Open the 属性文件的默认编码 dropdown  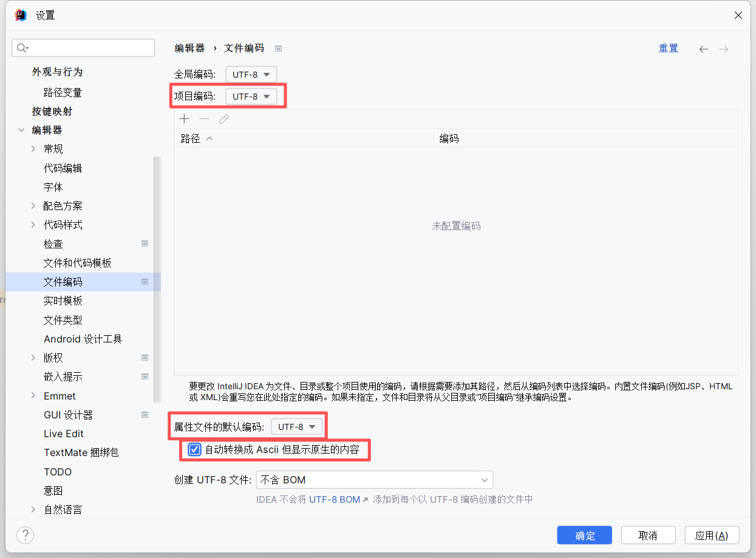[x=297, y=426]
